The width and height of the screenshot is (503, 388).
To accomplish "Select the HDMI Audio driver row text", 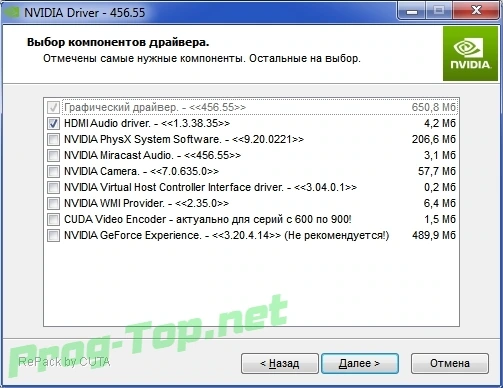I will [147, 123].
